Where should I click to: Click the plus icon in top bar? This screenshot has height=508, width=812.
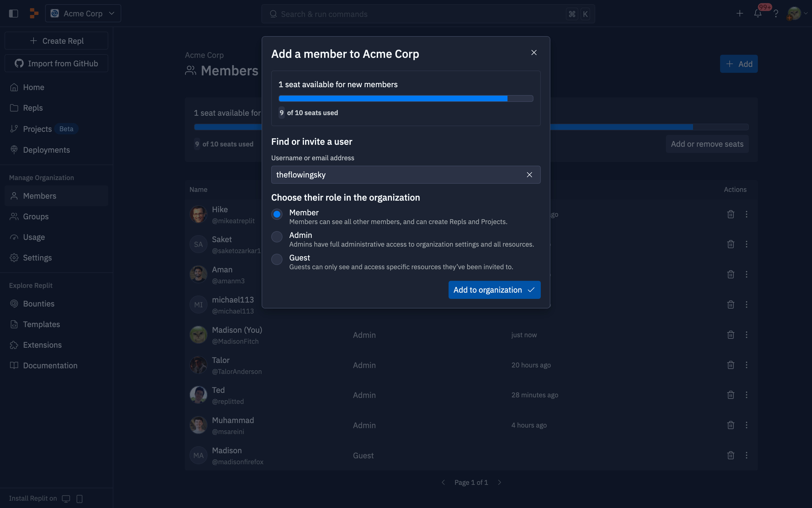click(740, 14)
